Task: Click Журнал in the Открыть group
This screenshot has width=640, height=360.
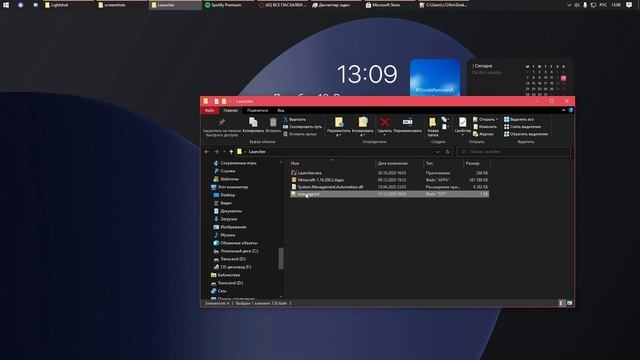Action: coord(483,134)
